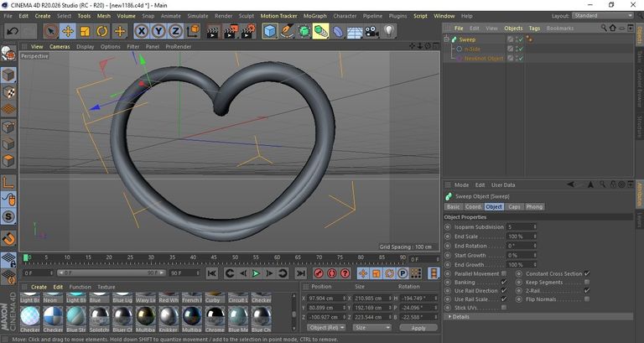The width and height of the screenshot is (644, 343).
Task: Click frame 45 on the timeline ruler
Action: pos(214,257)
